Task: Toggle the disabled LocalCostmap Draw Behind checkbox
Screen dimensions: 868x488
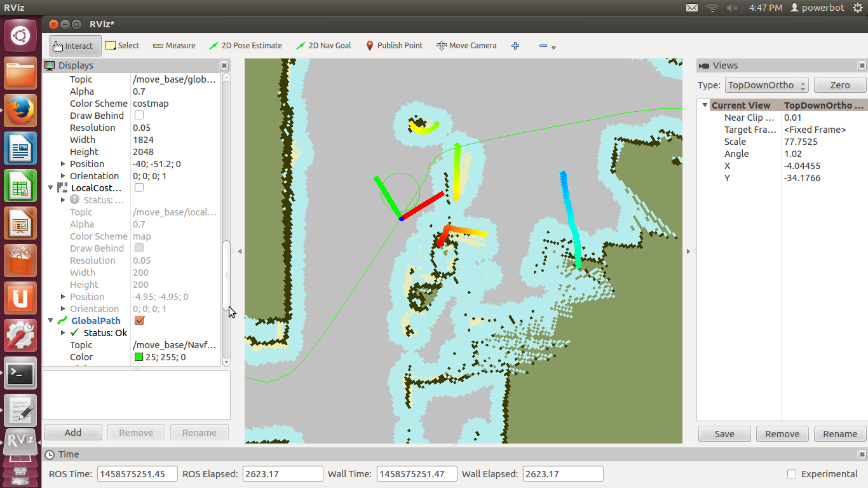Action: click(139, 248)
